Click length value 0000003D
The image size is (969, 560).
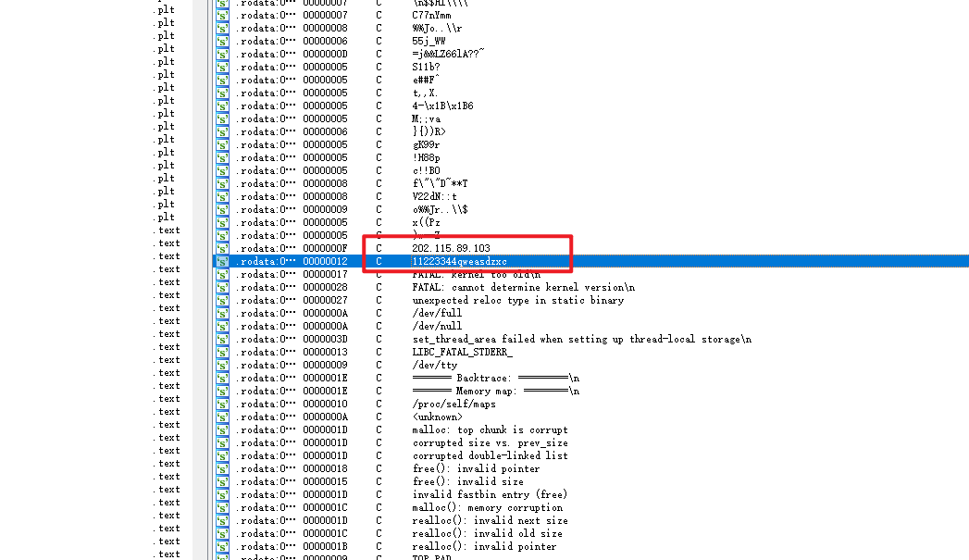pos(325,340)
